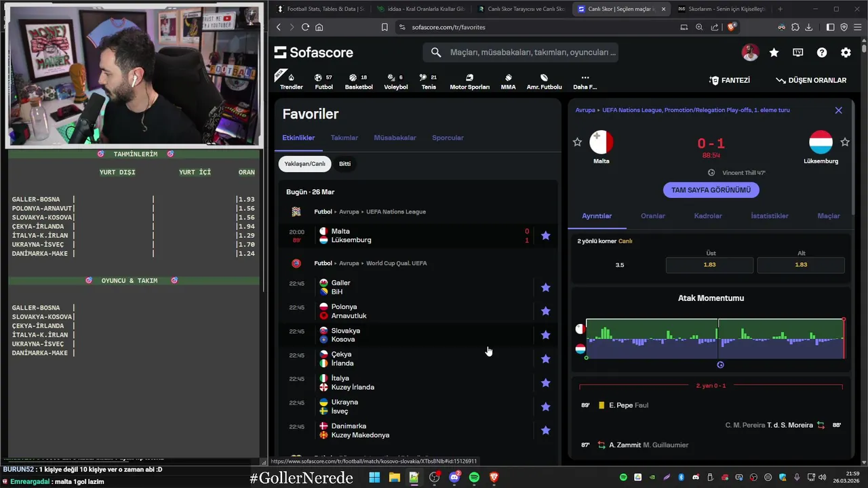Screen dimensions: 868x488
Task: Select the Bitti filter
Action: pos(345,163)
